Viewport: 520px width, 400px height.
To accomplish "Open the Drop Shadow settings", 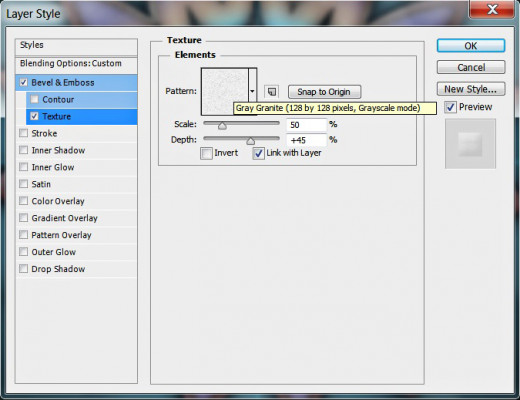I will (x=76, y=269).
